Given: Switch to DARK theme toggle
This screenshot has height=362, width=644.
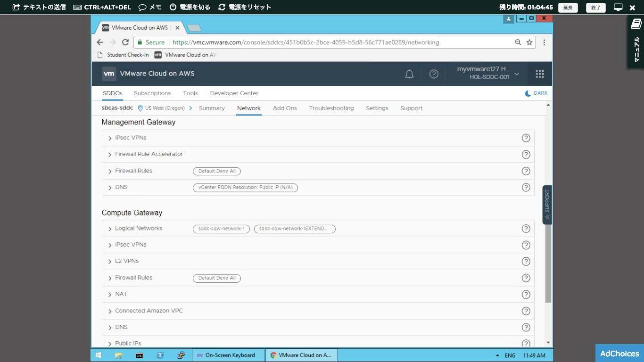Looking at the screenshot, I should (537, 93).
